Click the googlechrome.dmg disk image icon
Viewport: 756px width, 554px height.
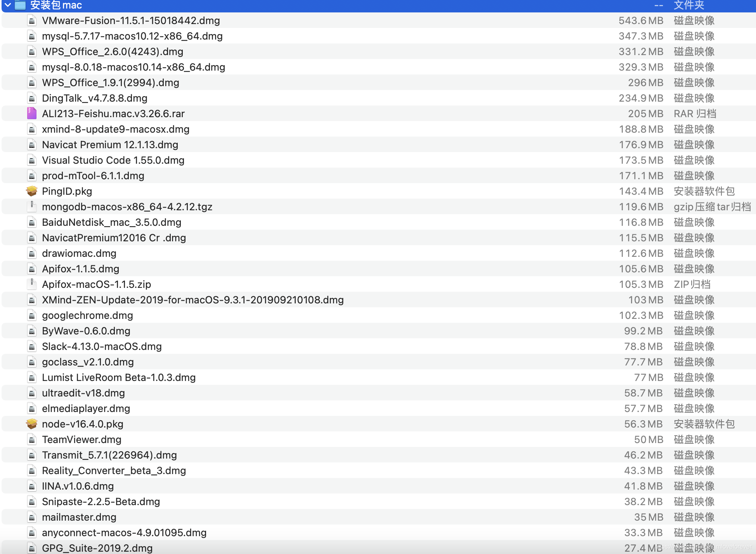32,315
